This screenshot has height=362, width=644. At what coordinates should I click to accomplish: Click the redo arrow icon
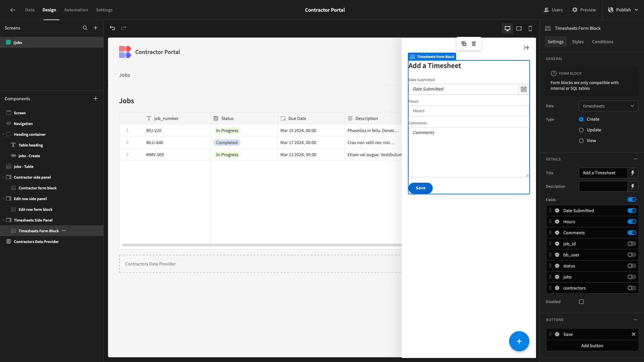tap(124, 27)
